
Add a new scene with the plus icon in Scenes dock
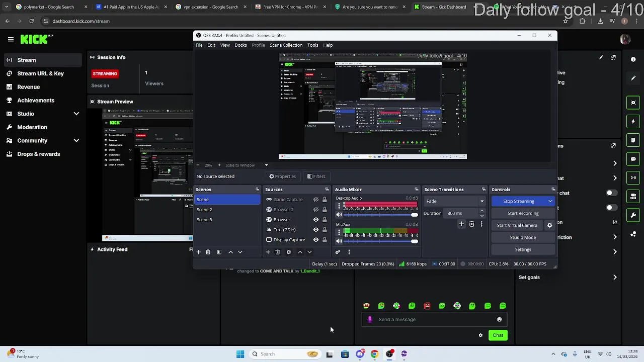pos(198,252)
